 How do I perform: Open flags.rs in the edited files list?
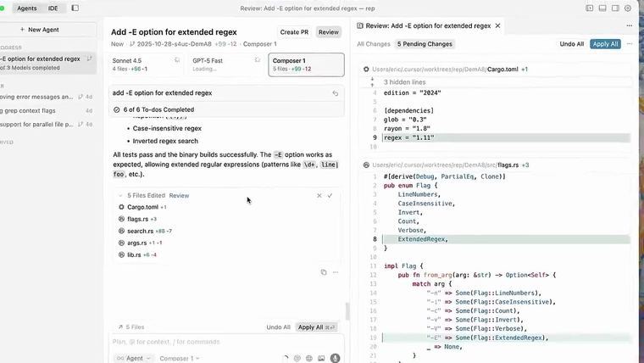coord(137,219)
